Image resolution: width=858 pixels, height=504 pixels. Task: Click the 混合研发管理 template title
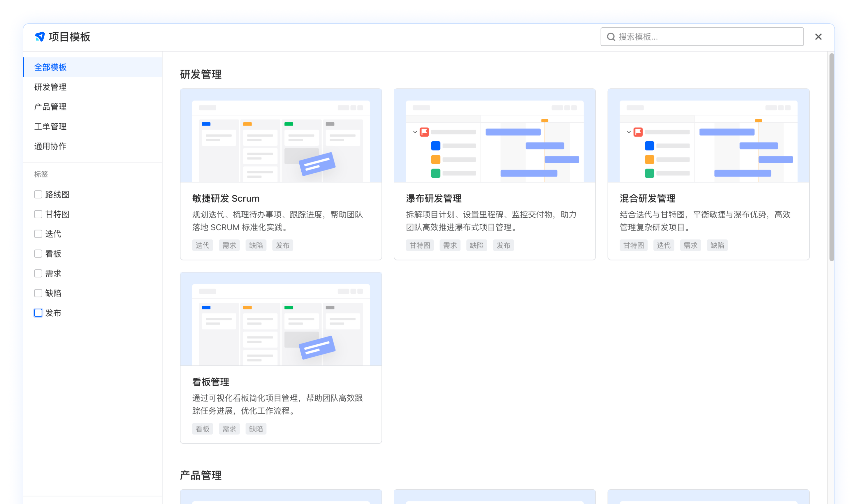(x=648, y=198)
